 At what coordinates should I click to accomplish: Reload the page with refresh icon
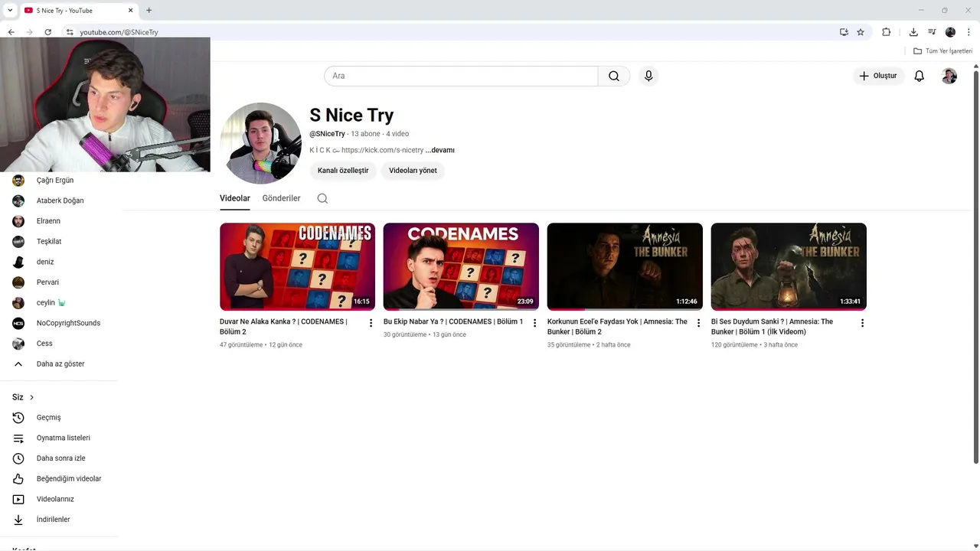point(48,32)
